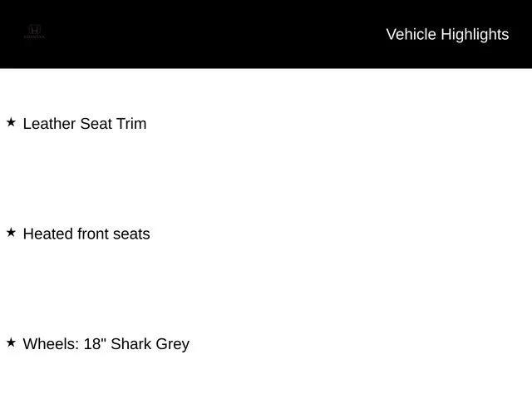Click the word Trim in first item

point(131,124)
